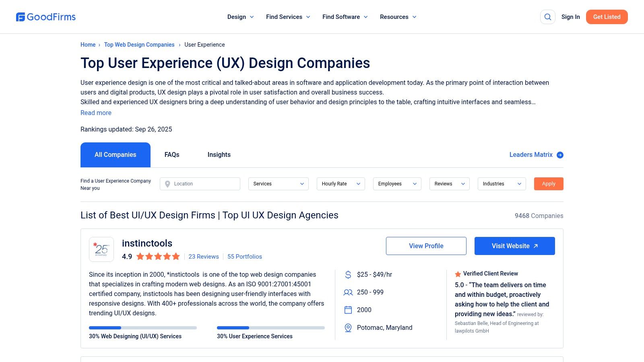Open the Hourly Rate filter dropdown
Screen dimensions: 644x362
pos(341,184)
